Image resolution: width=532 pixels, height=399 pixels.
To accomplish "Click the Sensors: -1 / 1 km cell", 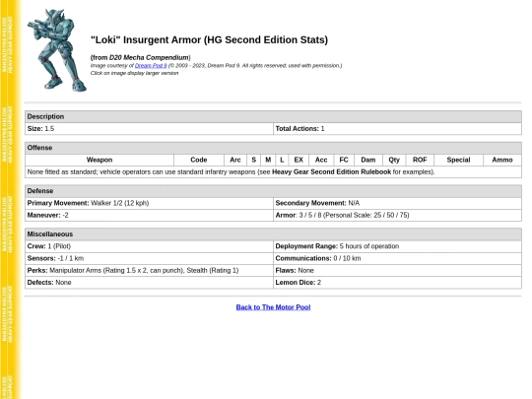I will [149, 258].
